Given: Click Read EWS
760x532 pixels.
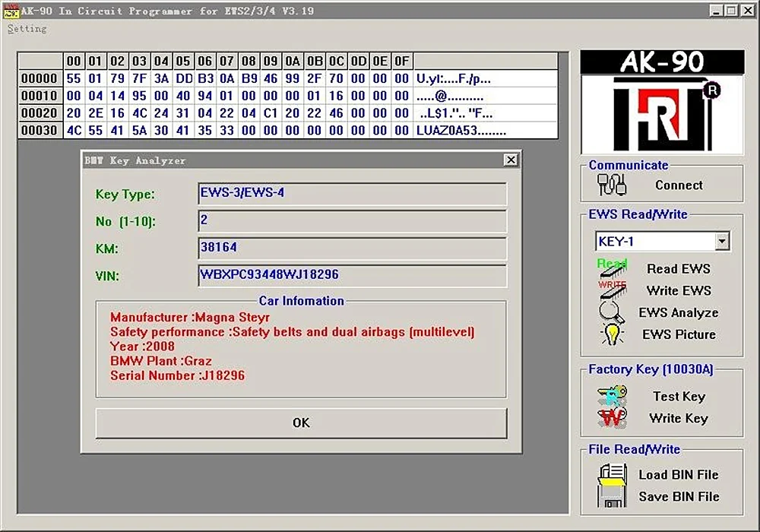Looking at the screenshot, I should (679, 269).
